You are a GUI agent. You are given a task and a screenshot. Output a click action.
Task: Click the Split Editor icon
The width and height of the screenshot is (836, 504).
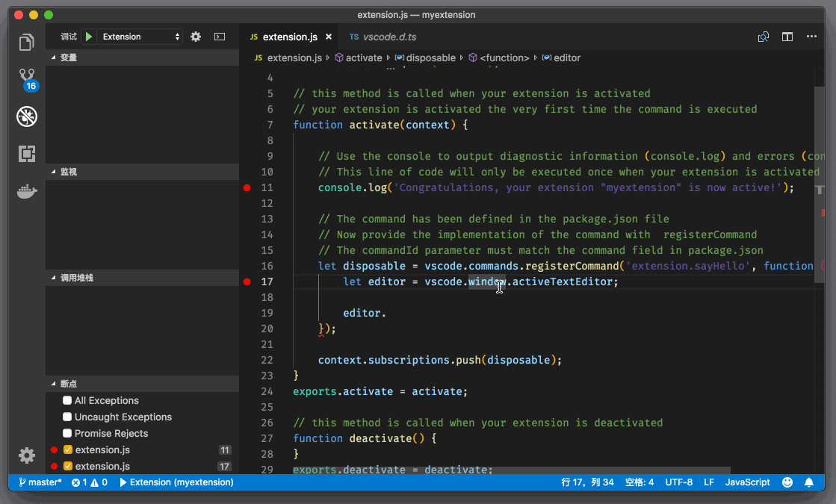coord(787,37)
